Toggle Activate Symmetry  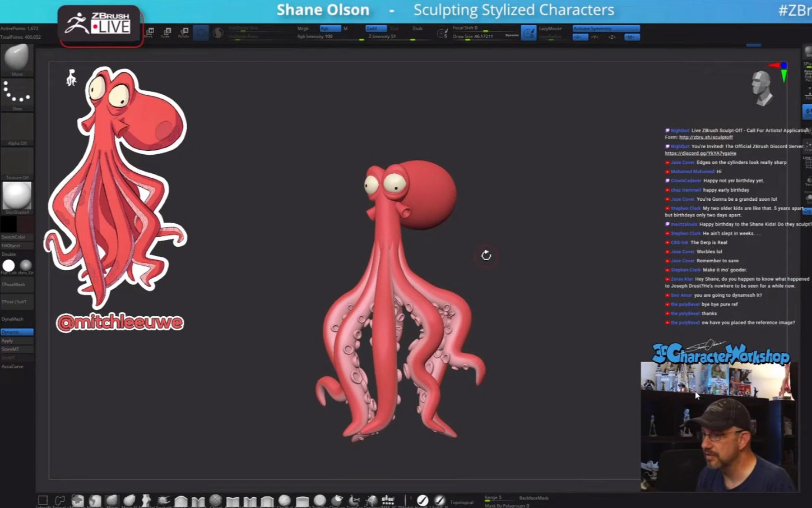[x=606, y=29]
